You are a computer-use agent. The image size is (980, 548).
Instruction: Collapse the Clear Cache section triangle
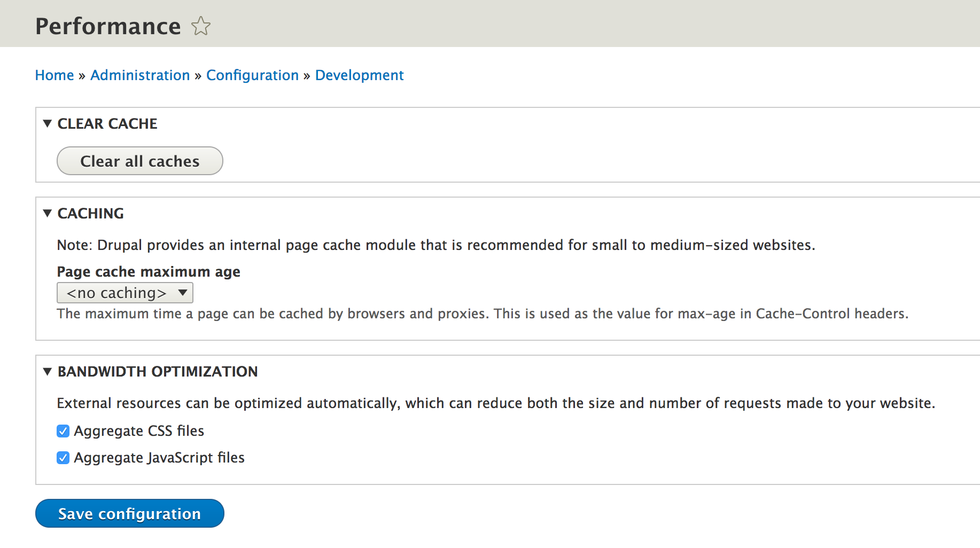48,124
